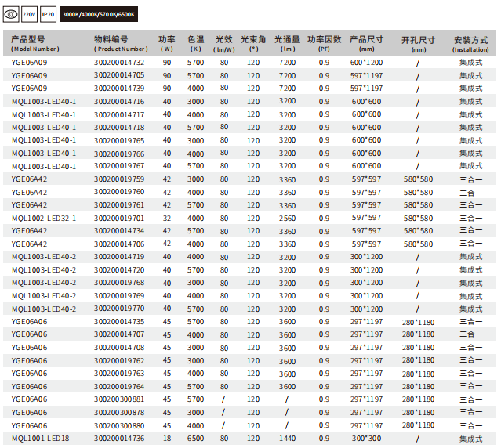
Task: Select product number 300200019766
Action: coord(119,154)
